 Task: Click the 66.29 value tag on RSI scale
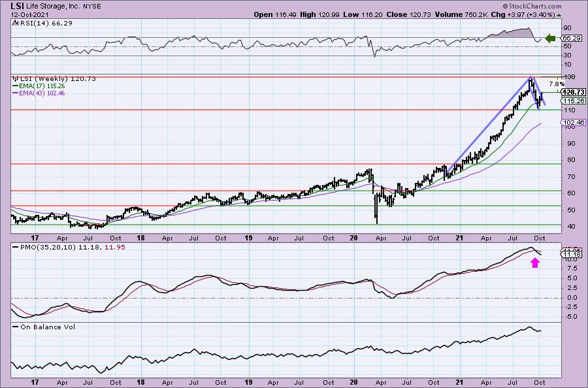[572, 39]
